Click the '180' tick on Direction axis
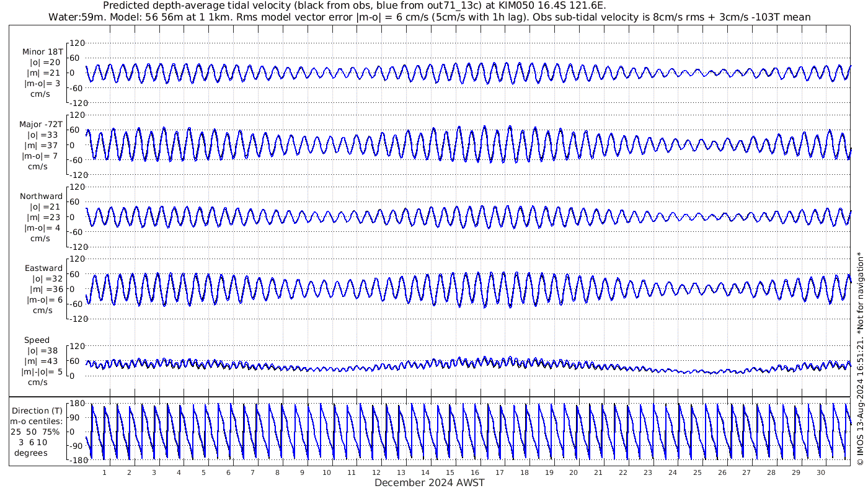 [77, 404]
